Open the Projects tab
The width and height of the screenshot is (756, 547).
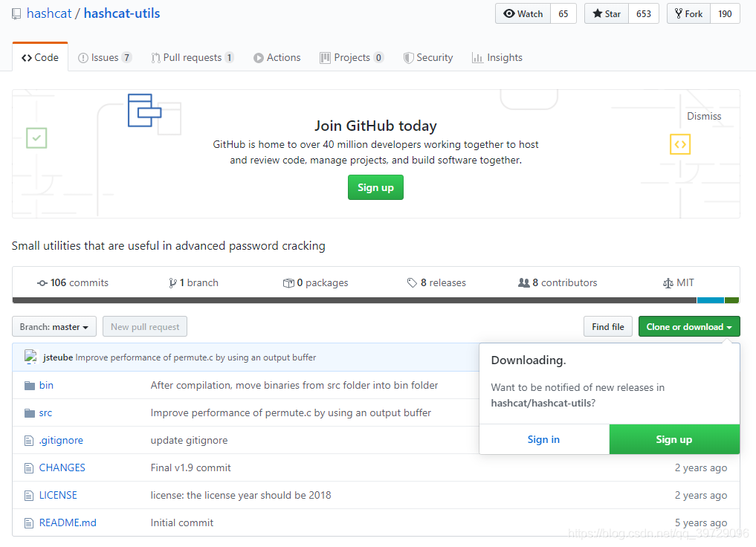[x=352, y=57]
